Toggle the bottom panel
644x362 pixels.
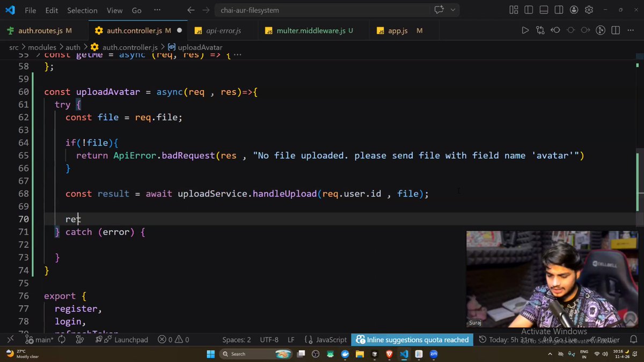tap(544, 10)
